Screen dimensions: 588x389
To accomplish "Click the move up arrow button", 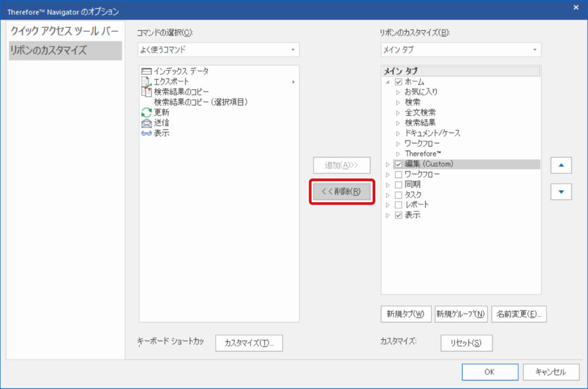I will [560, 165].
